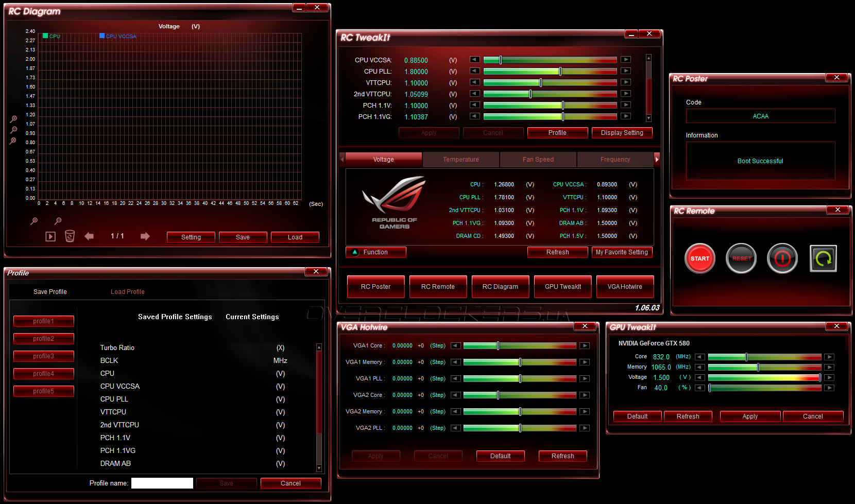
Task: Go to the next diagram page arrow
Action: coord(145,236)
